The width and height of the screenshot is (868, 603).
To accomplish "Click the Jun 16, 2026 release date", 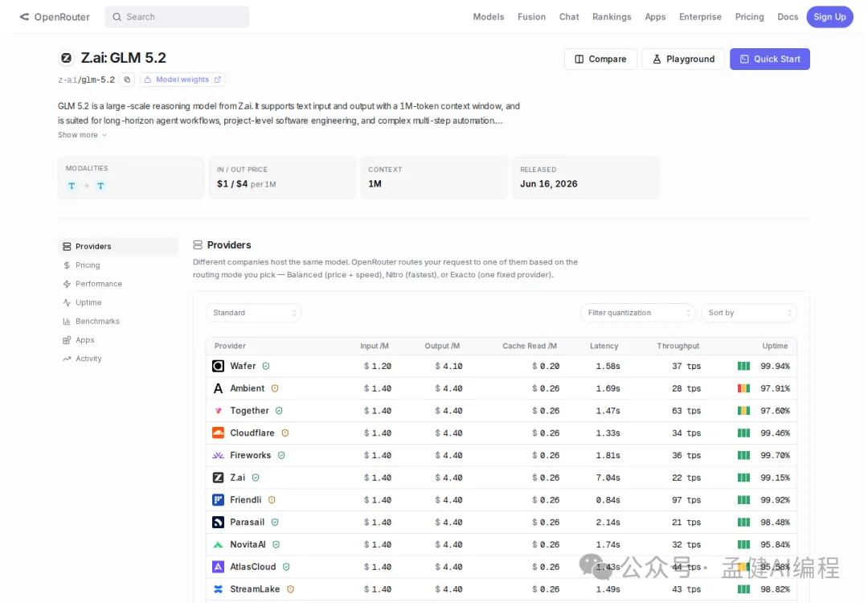I will (549, 184).
